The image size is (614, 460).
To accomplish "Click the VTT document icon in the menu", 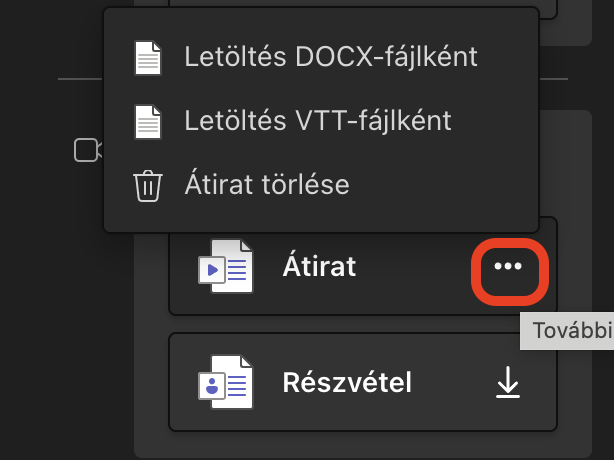I will click(148, 122).
